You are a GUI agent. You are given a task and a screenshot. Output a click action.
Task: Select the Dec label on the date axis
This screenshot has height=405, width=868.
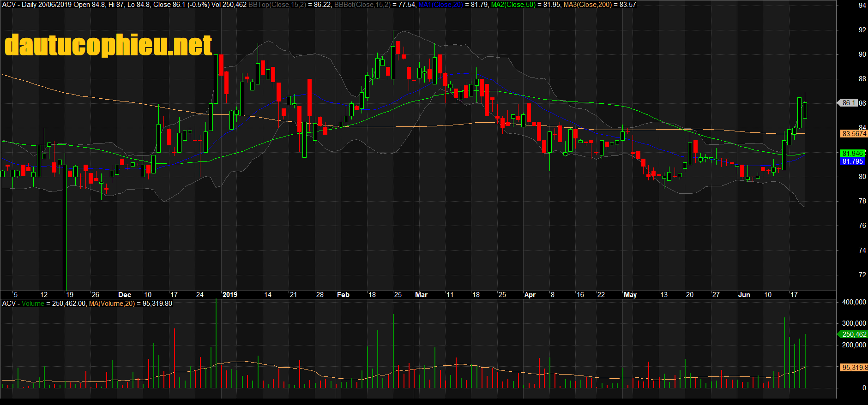(x=125, y=295)
